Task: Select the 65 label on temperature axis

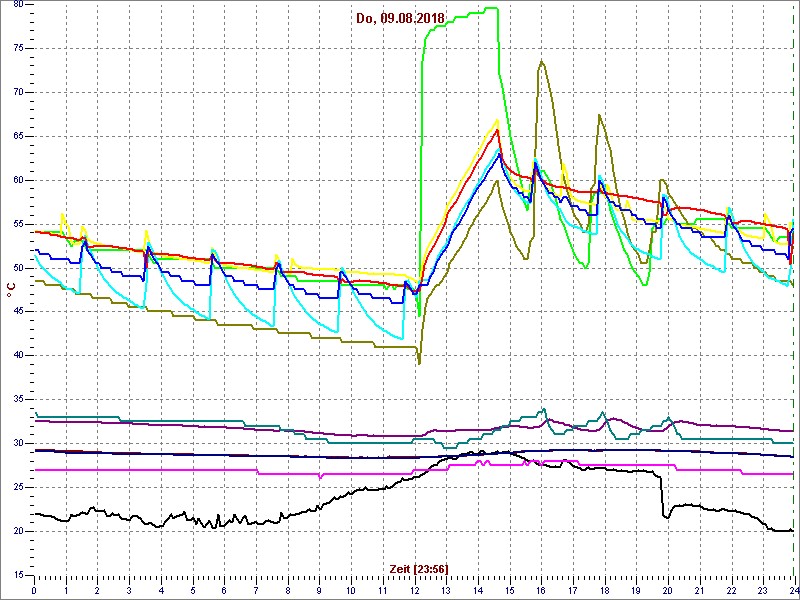Action: click(x=18, y=136)
